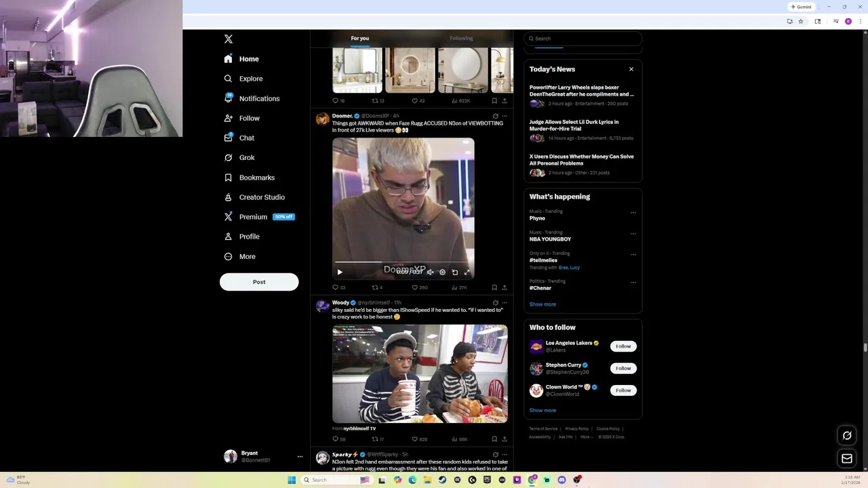Follow Clown World
This screenshot has width=868, height=488.
tap(623, 390)
